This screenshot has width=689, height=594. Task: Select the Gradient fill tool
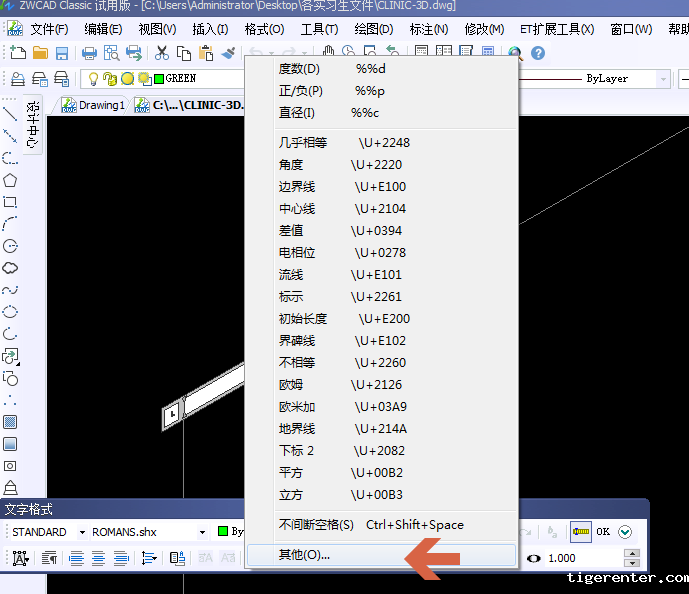point(10,444)
